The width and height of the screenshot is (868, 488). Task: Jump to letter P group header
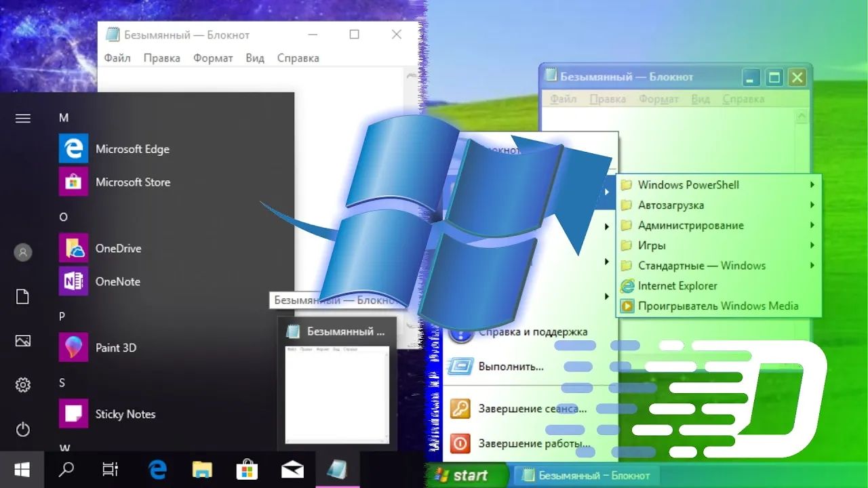(x=62, y=317)
